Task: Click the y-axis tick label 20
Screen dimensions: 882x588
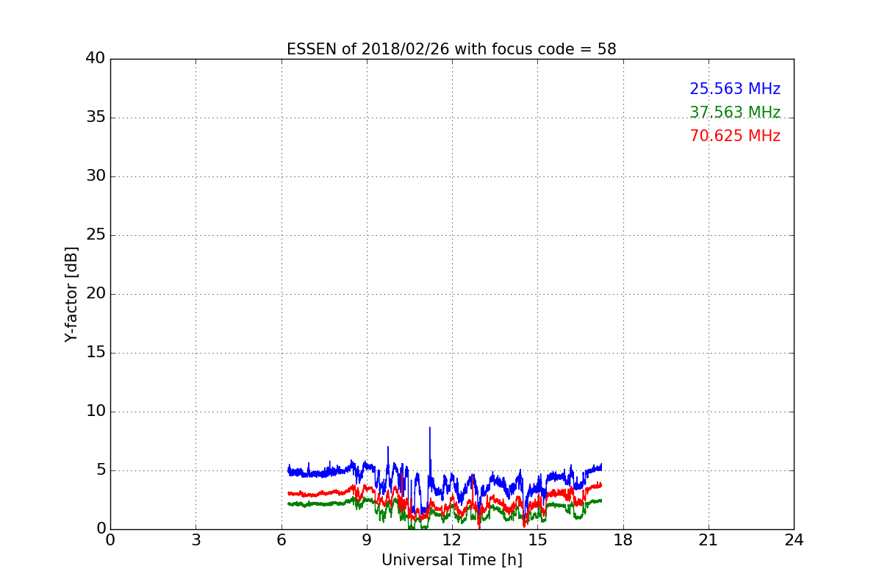Action: point(96,294)
